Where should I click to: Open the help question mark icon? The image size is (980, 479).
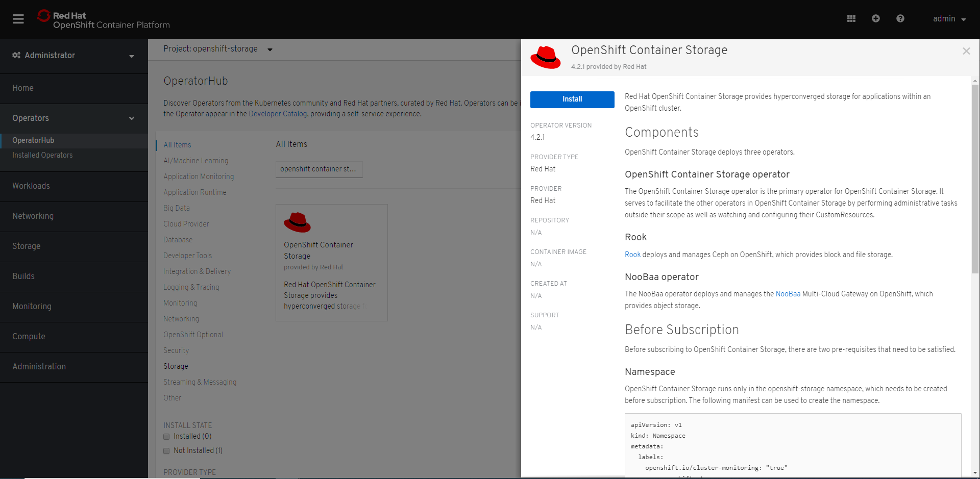pos(900,19)
